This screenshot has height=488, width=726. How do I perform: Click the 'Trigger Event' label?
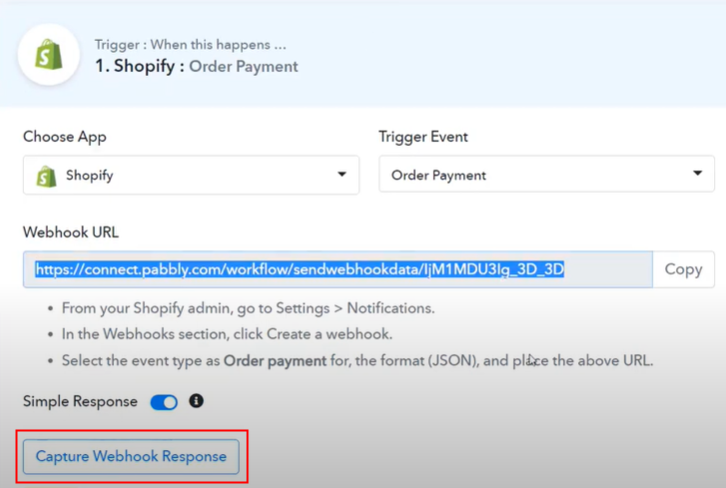(x=423, y=137)
